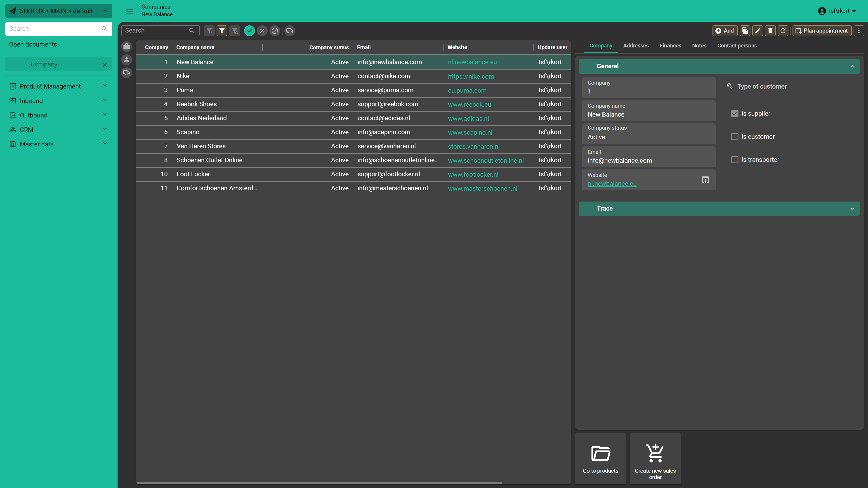Click the quick filter funnel with lightning bolt

tap(209, 31)
